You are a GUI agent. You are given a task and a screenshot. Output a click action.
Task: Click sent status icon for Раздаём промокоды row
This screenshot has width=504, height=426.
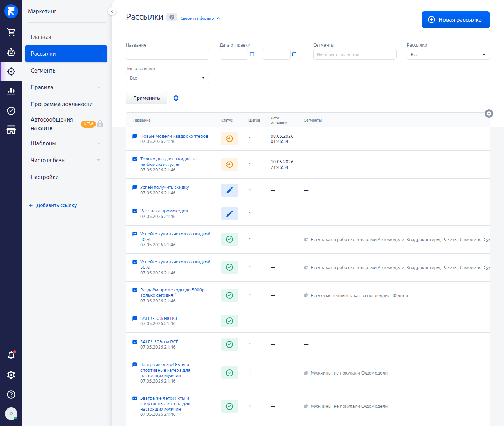click(230, 295)
